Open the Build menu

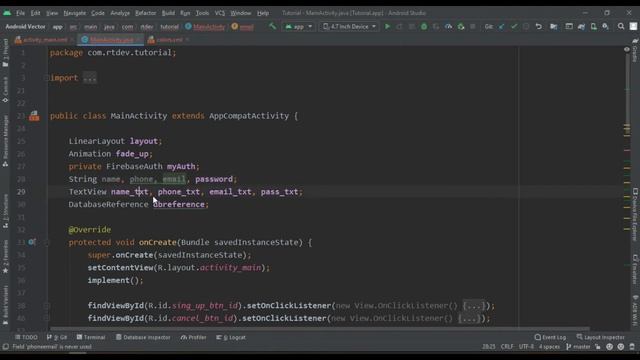pyautogui.click(x=168, y=13)
